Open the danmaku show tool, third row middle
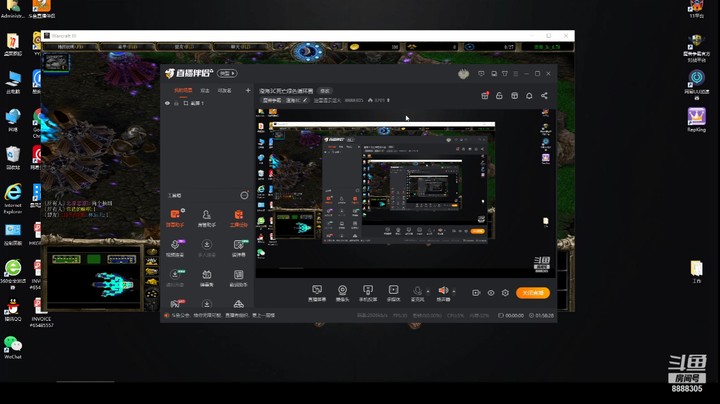This screenshot has height=404, width=720. pos(207,278)
